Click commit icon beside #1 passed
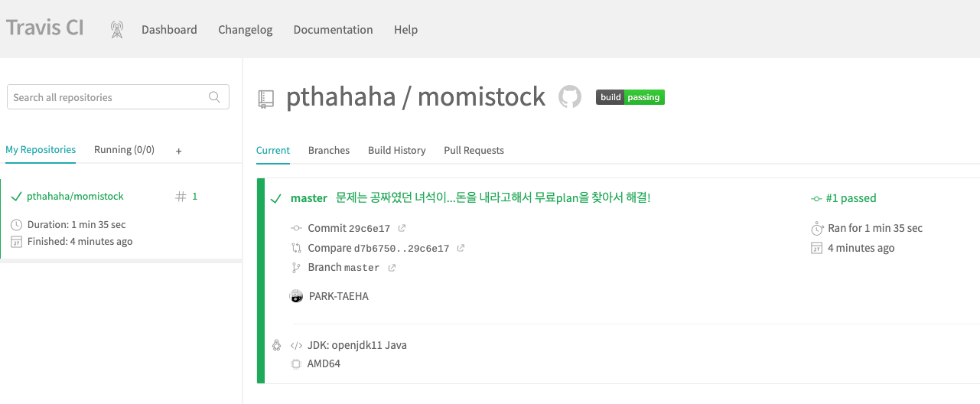 (816, 199)
